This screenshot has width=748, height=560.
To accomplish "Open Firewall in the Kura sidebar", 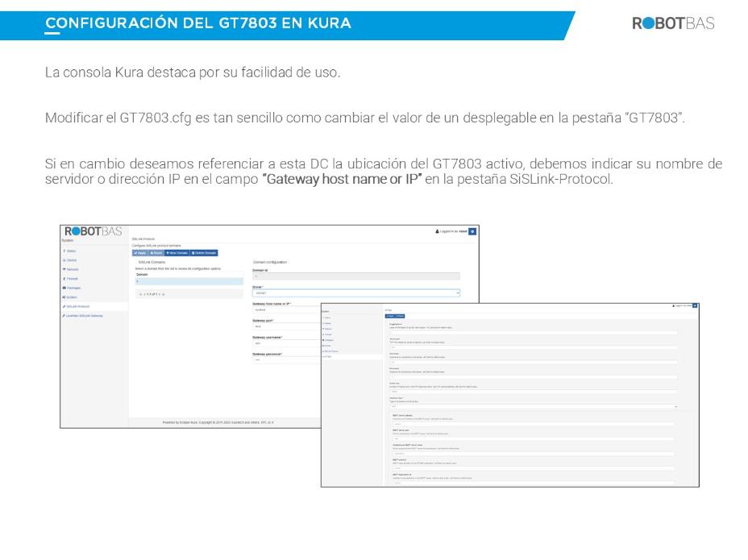I will pos(71,279).
